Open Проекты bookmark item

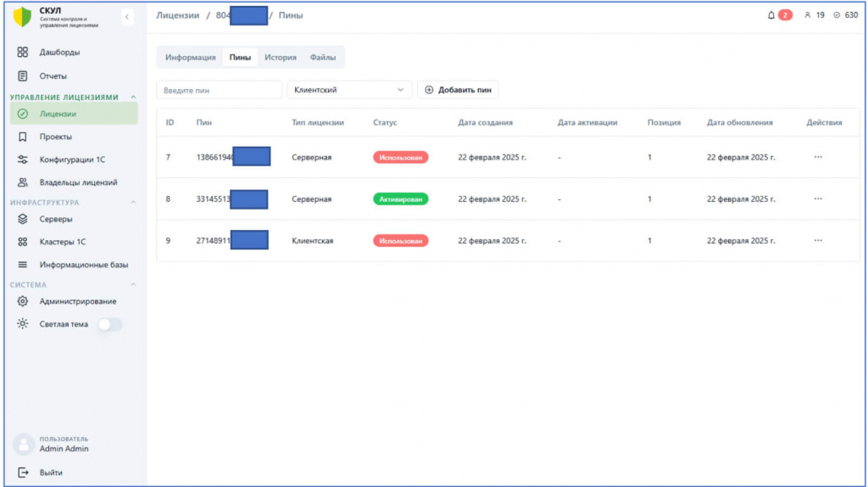pyautogui.click(x=55, y=137)
